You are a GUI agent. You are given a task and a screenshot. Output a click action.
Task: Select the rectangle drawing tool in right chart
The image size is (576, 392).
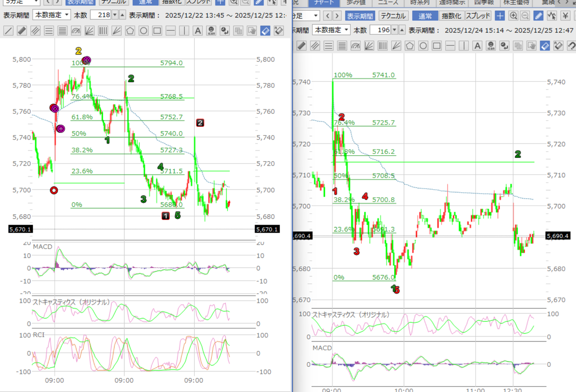(436, 46)
